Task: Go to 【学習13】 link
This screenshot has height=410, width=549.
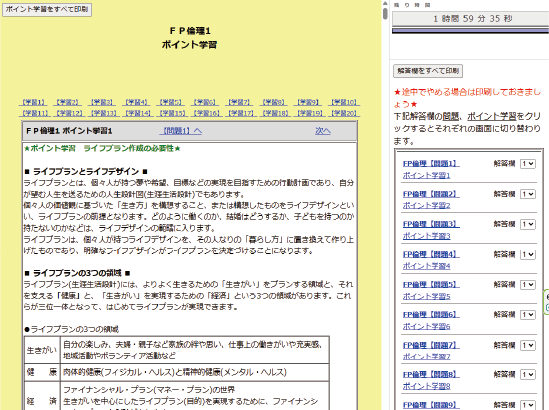Action: click(103, 113)
